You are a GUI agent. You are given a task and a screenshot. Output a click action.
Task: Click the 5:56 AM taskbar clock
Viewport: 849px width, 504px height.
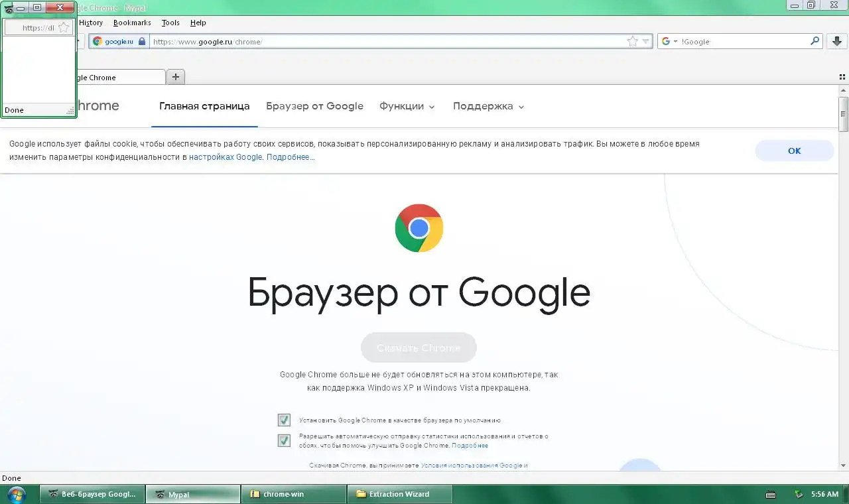coord(825,495)
